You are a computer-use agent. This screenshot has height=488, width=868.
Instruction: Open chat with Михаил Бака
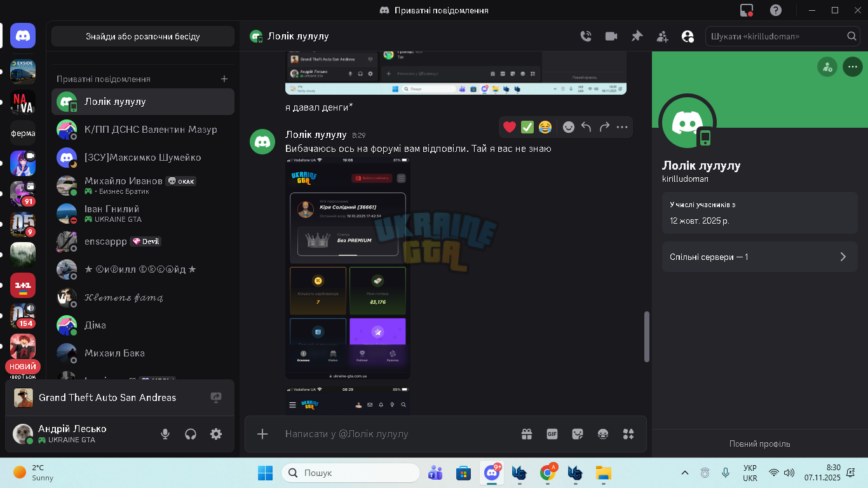point(143,353)
